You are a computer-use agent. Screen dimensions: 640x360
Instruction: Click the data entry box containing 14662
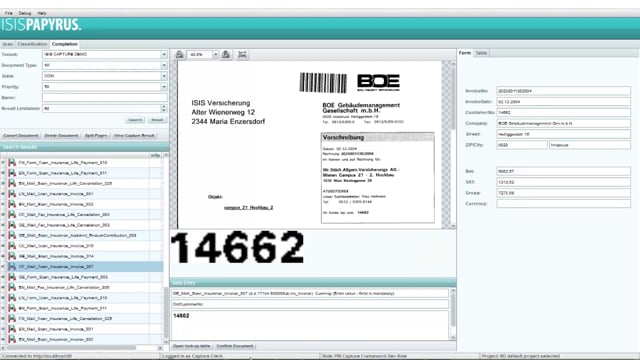(310, 325)
